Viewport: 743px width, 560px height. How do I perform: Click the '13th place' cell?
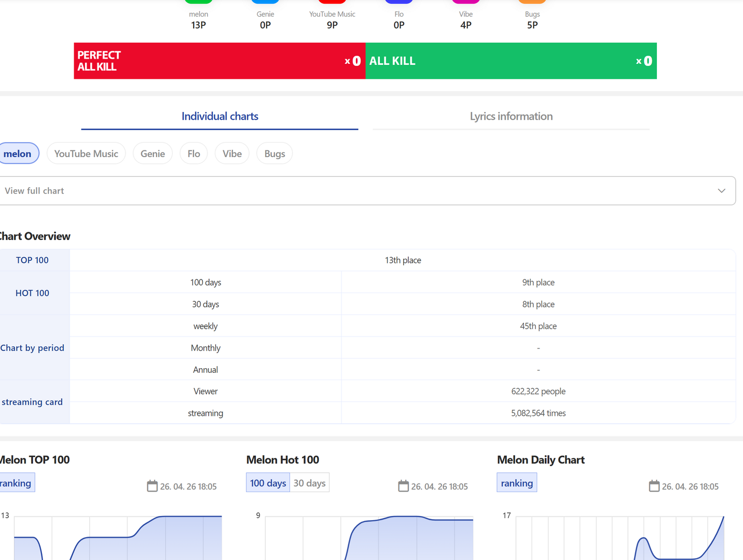tap(403, 260)
